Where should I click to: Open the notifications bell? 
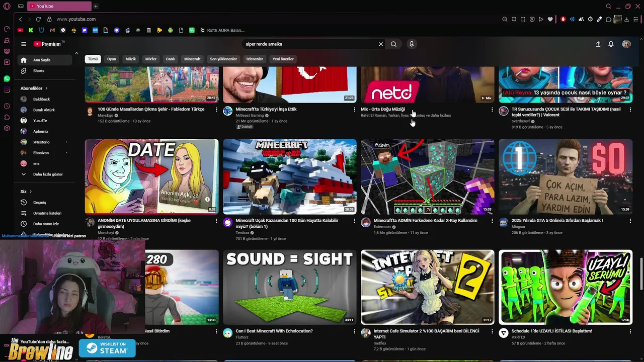point(611,44)
